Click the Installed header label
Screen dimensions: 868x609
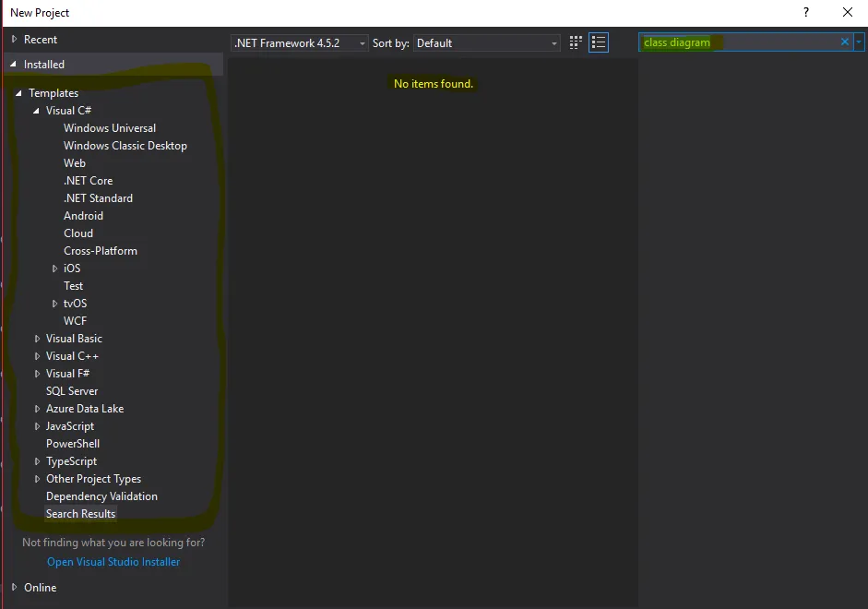pos(43,65)
